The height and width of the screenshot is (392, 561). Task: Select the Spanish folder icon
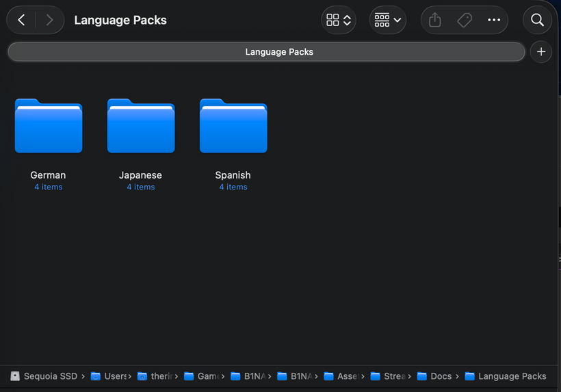click(233, 127)
